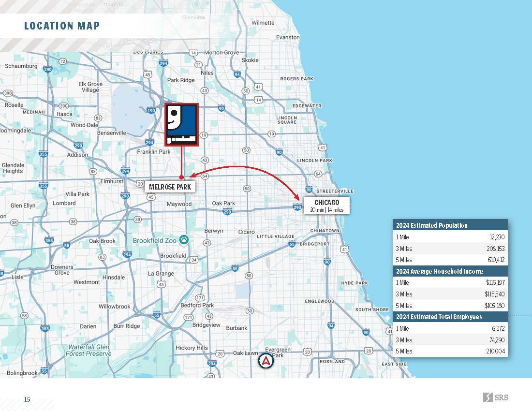
Task: Click the Maywood label
Action: click(179, 204)
